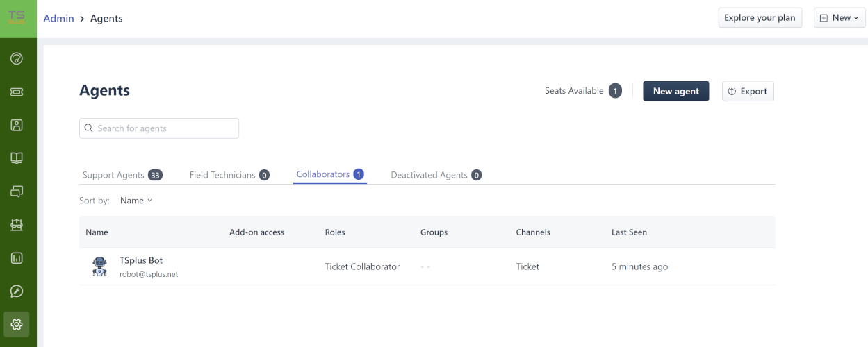
Task: Click Explore your plan button
Action: coord(760,18)
